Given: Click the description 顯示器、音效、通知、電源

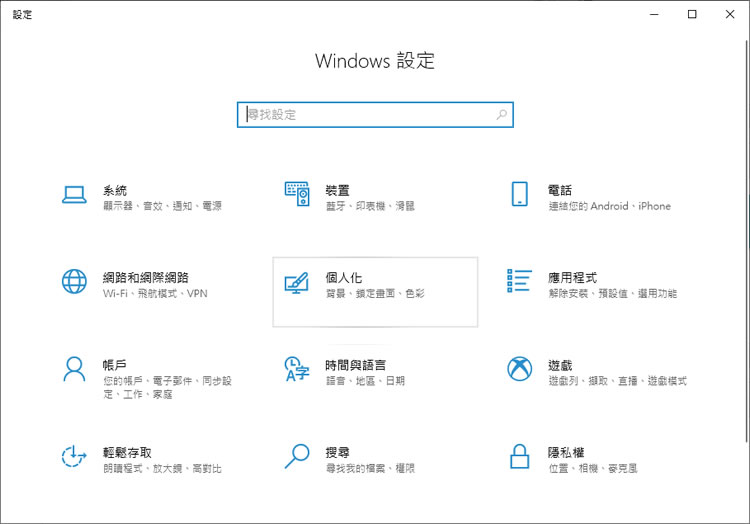Looking at the screenshot, I should tap(162, 206).
